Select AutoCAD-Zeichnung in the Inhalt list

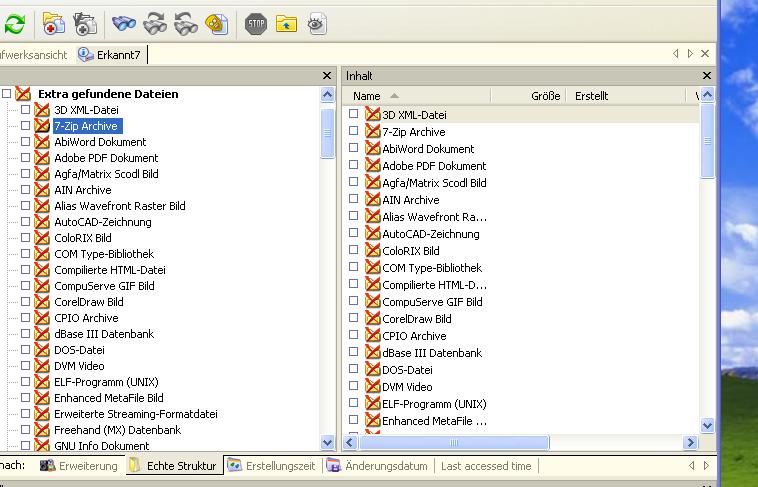pyautogui.click(x=431, y=234)
